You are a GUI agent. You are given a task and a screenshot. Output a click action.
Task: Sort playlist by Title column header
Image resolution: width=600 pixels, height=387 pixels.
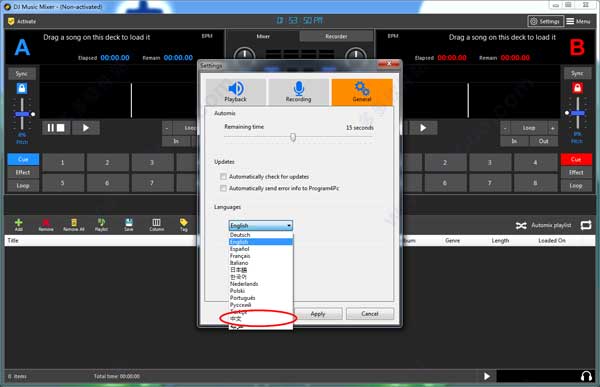(x=13, y=240)
